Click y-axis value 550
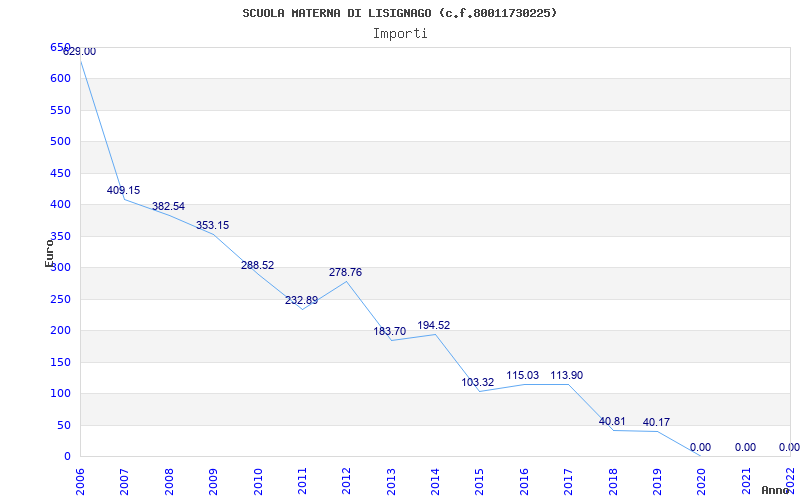Image resolution: width=800 pixels, height=500 pixels. point(60,110)
